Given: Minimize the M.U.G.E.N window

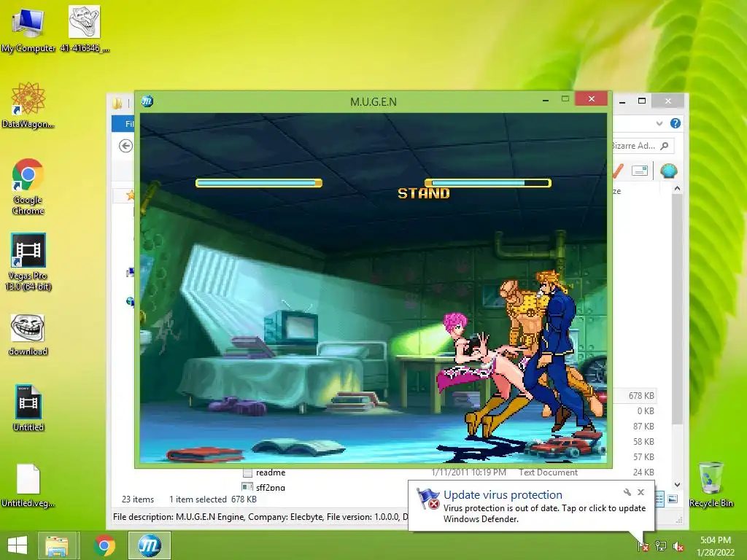Looking at the screenshot, I should [x=546, y=100].
